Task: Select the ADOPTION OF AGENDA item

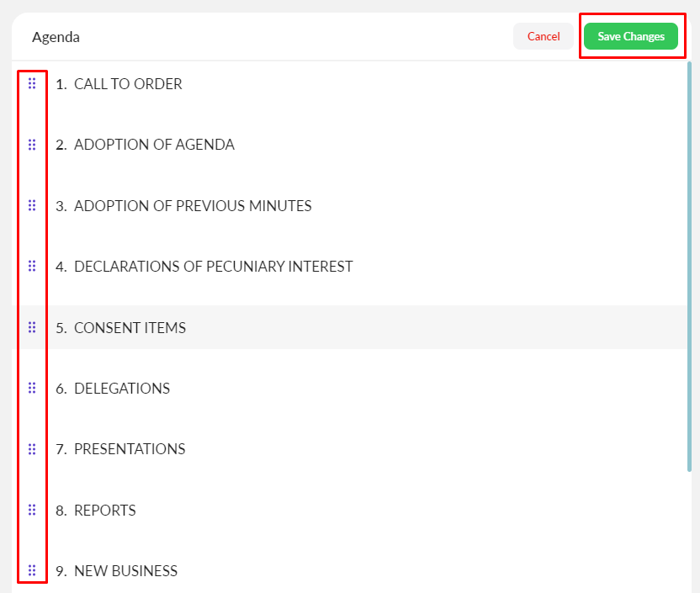Action: (154, 145)
